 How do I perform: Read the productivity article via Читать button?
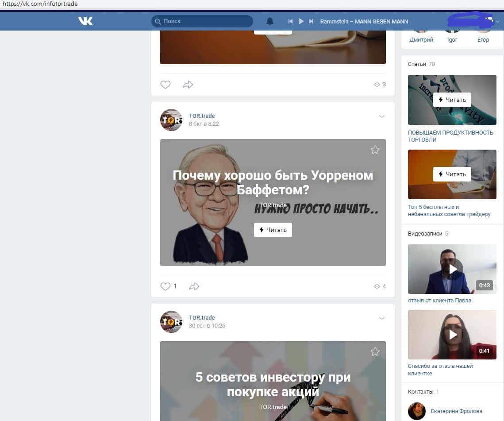click(452, 100)
